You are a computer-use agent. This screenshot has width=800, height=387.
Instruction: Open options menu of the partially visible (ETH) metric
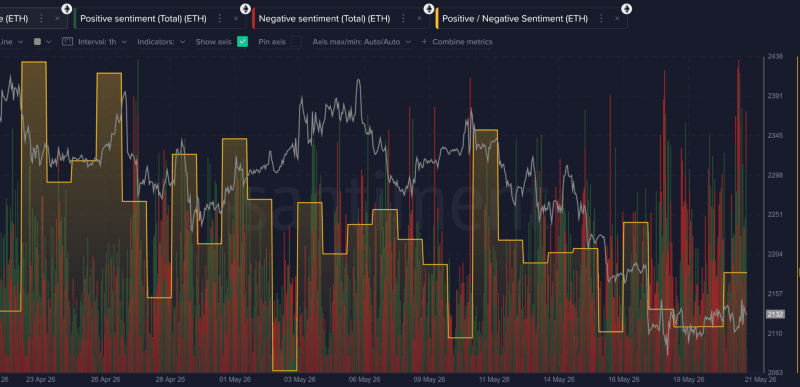click(41, 18)
